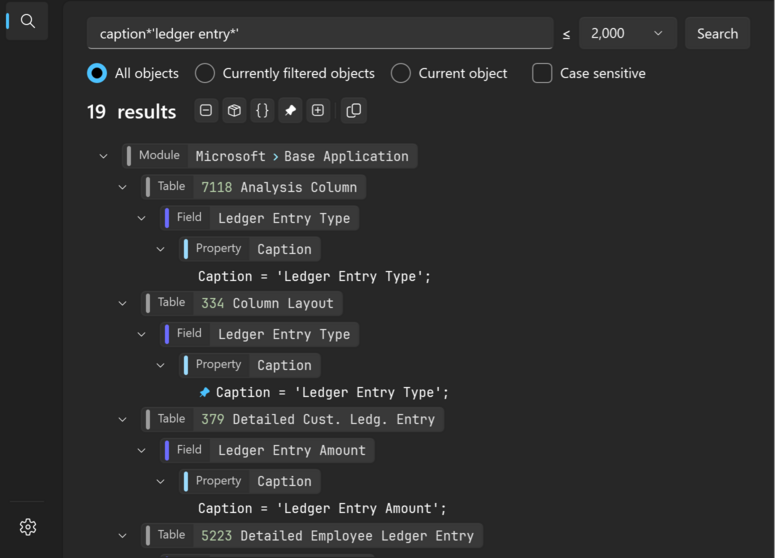Collapse the 7118 Analysis Column table node
This screenshot has width=775, height=558.
pos(123,187)
